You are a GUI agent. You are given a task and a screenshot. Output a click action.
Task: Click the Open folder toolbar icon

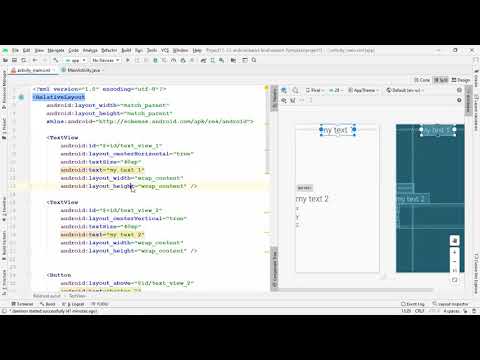5,60
